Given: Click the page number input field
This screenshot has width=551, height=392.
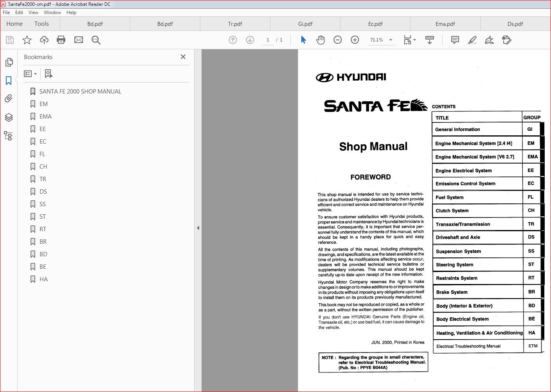Looking at the screenshot, I should (x=268, y=40).
